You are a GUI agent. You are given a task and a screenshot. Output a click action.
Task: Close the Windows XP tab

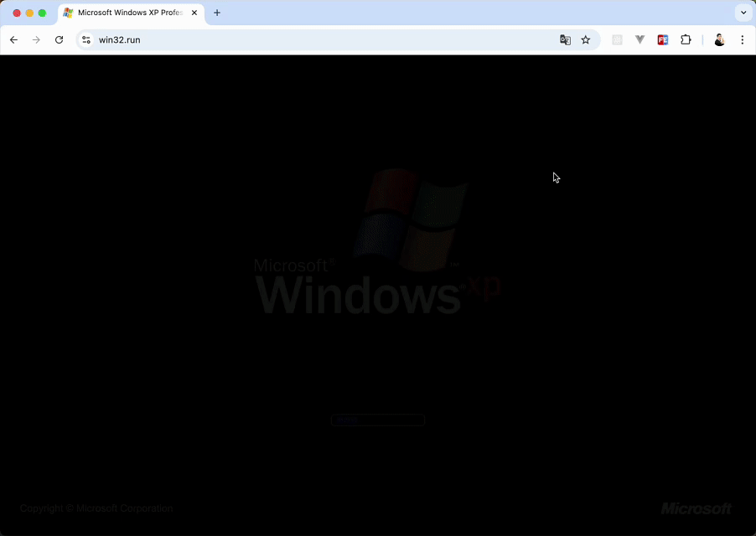pyautogui.click(x=194, y=13)
